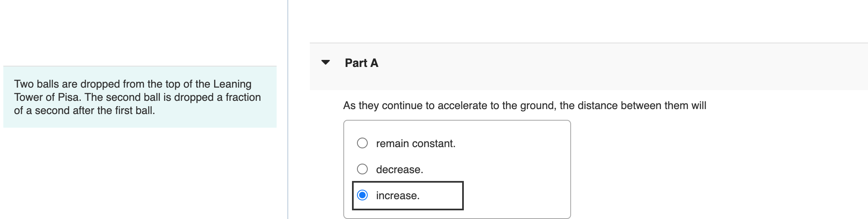The width and height of the screenshot is (868, 219).
Task: Click the 'increase.' answer label
Action: point(398,195)
